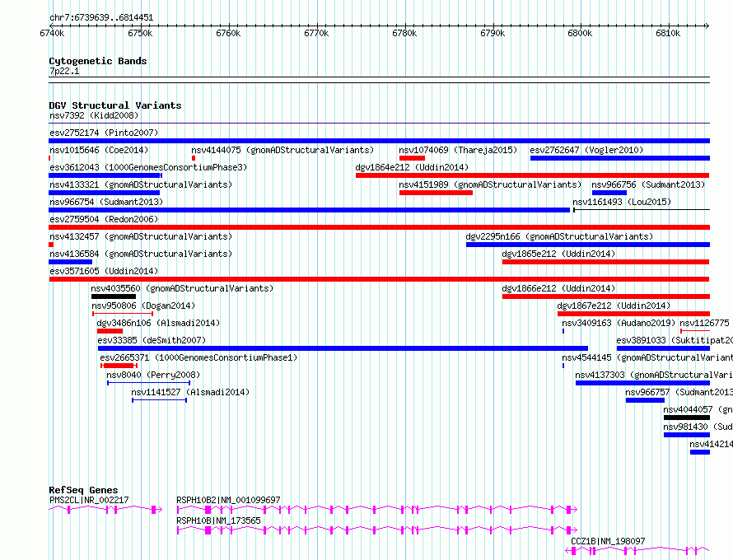Viewport: 733px width, 560px height.
Task: Click esv2759504 (Redon2006) variant label
Action: click(x=104, y=219)
